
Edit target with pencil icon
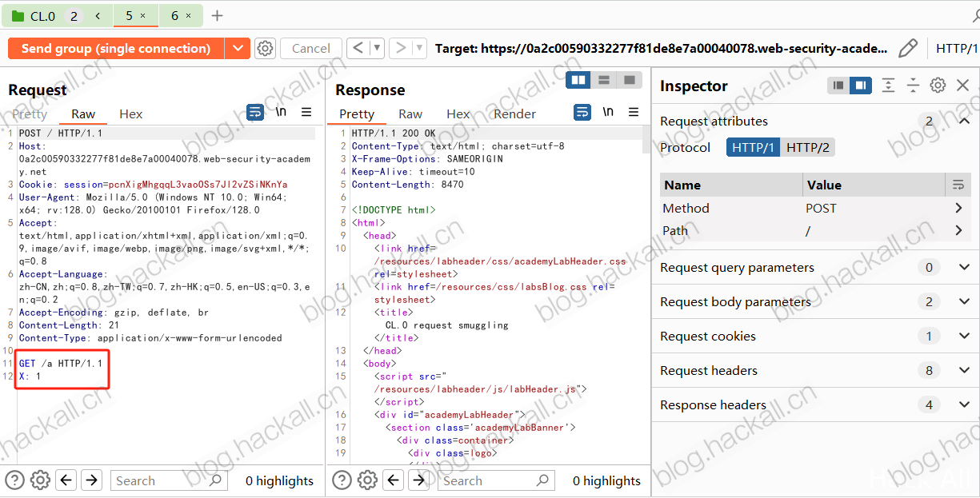point(907,49)
